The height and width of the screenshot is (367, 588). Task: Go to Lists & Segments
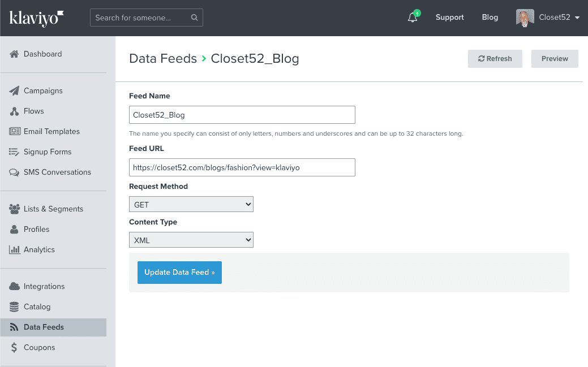(53, 209)
